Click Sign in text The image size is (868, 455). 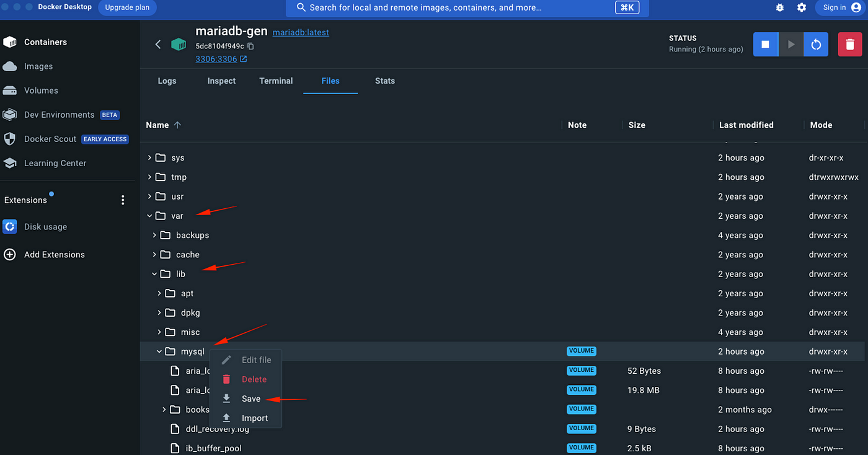(835, 7)
